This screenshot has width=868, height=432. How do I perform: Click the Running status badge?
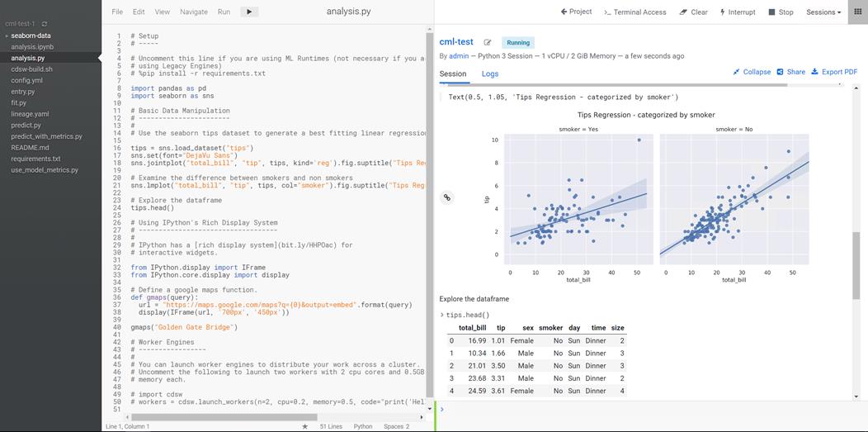click(518, 43)
